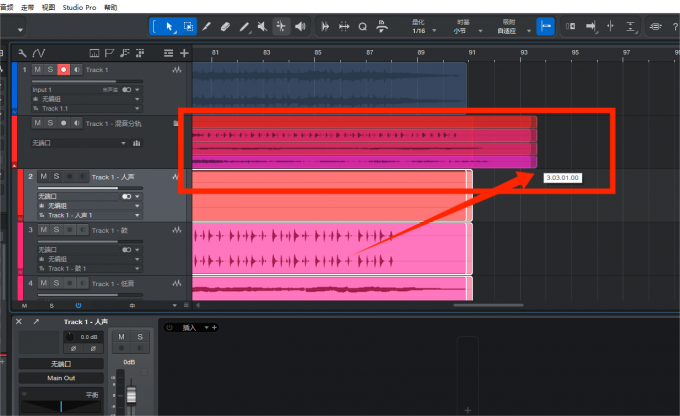Click the folder track mixer bus icon

pyautogui.click(x=137, y=143)
